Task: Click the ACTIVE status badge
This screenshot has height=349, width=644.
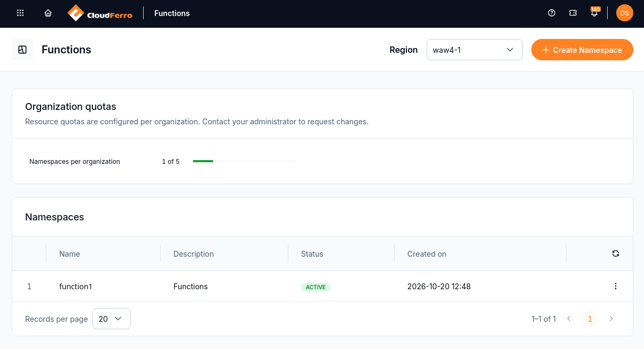Action: click(x=316, y=287)
